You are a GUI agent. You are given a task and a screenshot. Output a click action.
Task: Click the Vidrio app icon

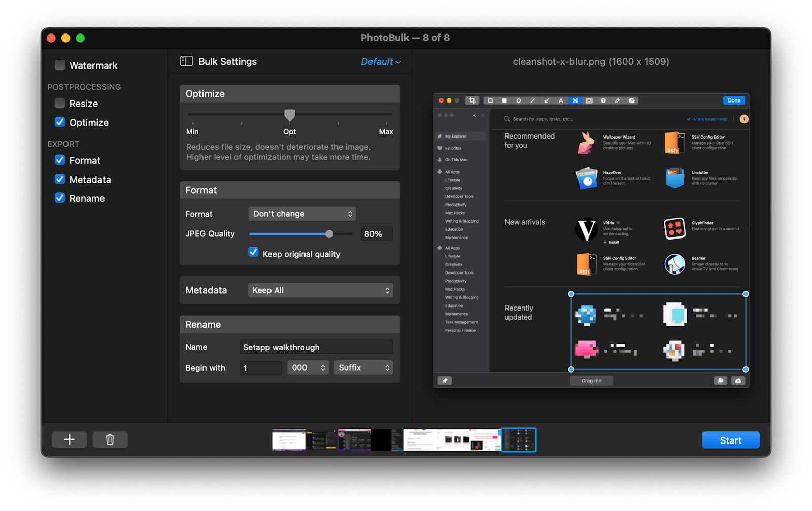pos(586,229)
